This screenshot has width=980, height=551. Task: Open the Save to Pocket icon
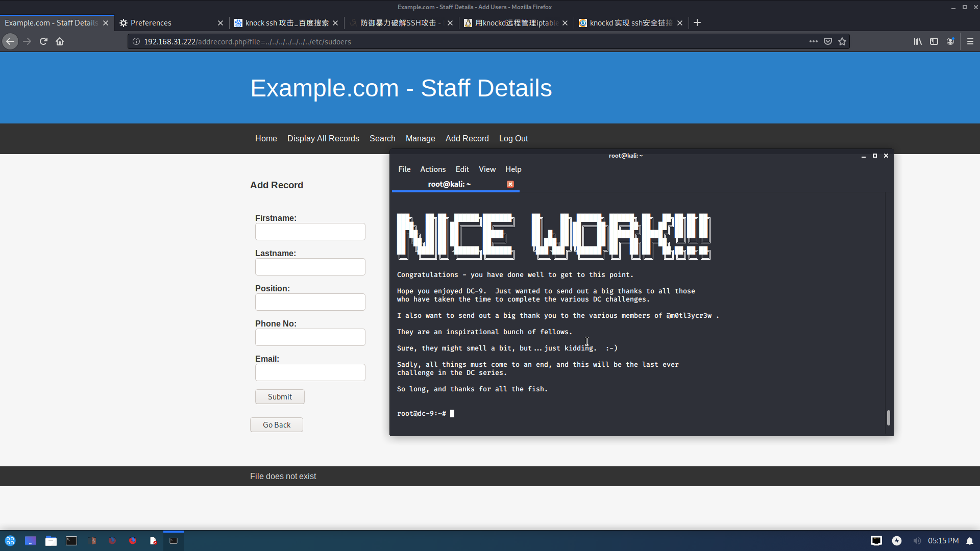[x=828, y=41]
